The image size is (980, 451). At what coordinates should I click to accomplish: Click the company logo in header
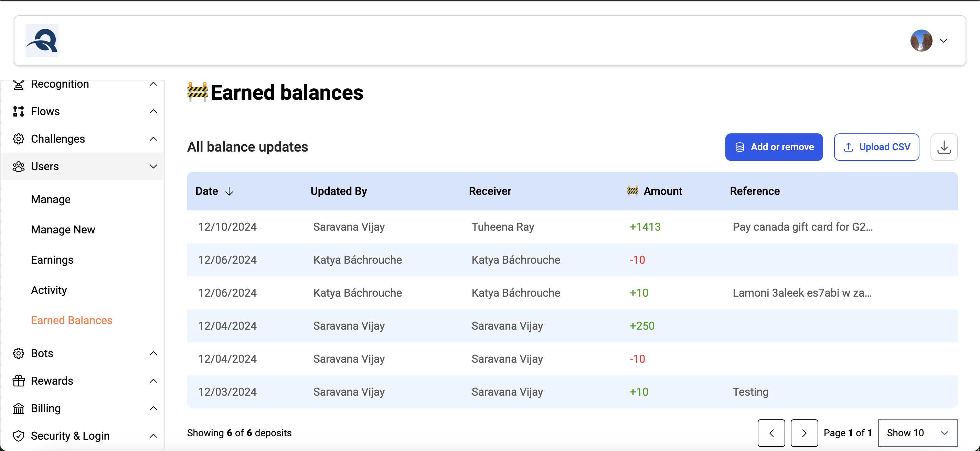pos(42,40)
